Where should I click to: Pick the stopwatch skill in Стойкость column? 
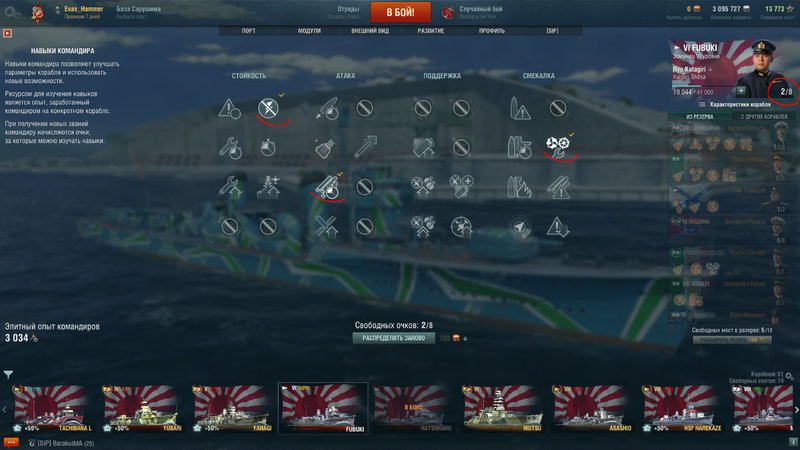pos(268,148)
